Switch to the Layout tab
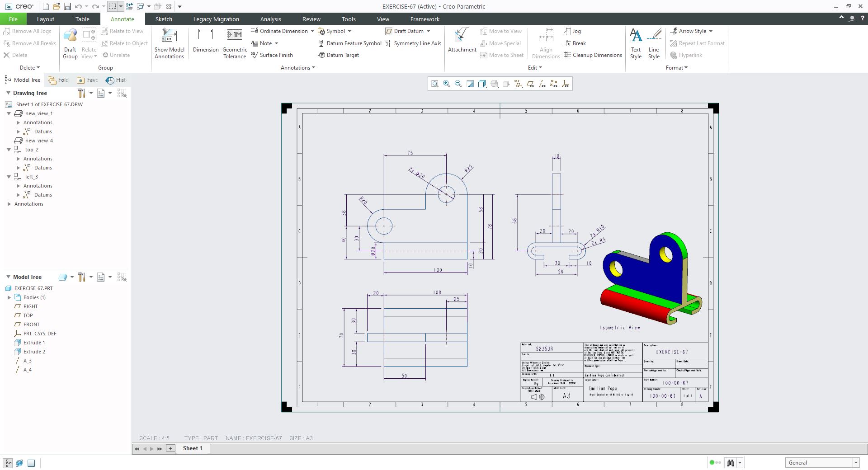The image size is (868, 470). click(45, 19)
